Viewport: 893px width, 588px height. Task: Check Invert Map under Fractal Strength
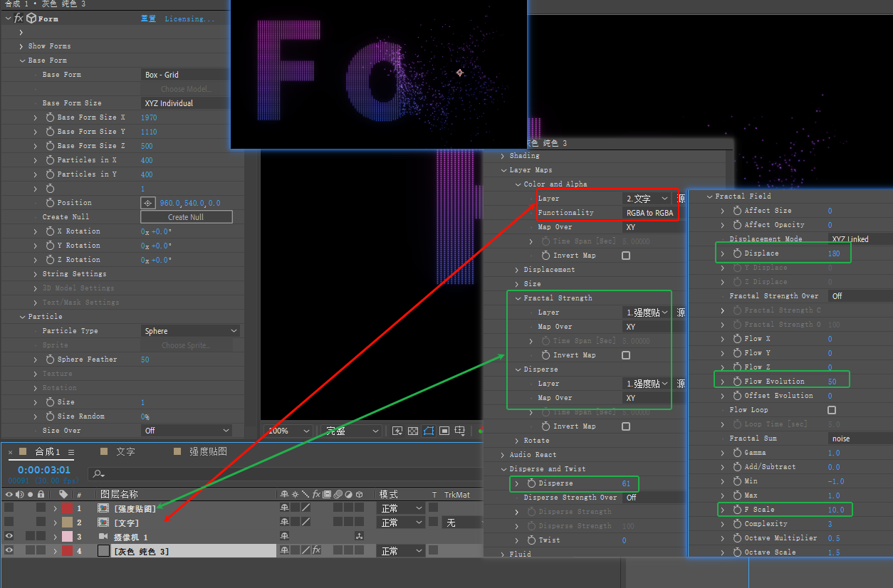tap(626, 355)
